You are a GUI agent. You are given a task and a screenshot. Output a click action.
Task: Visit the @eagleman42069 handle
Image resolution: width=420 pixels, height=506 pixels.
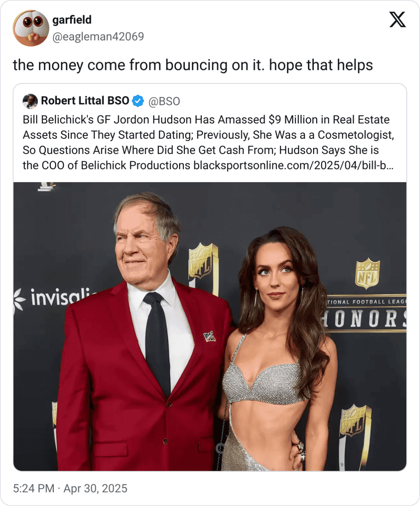[98, 37]
